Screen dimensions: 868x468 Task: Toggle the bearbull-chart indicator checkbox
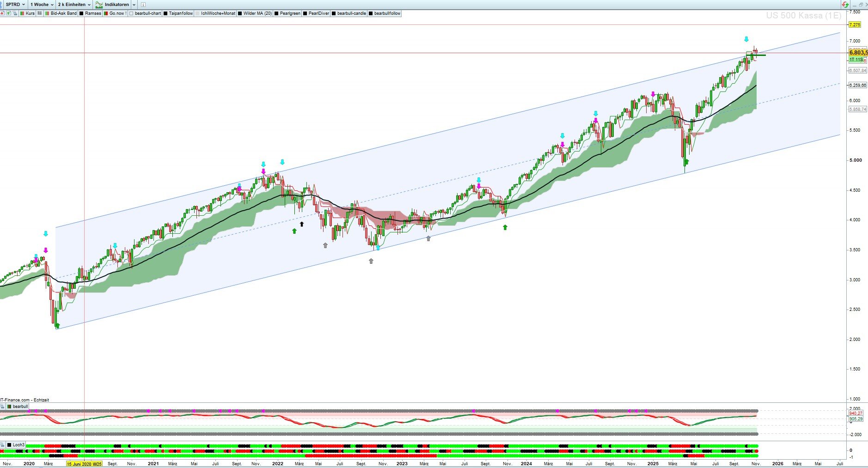point(132,13)
